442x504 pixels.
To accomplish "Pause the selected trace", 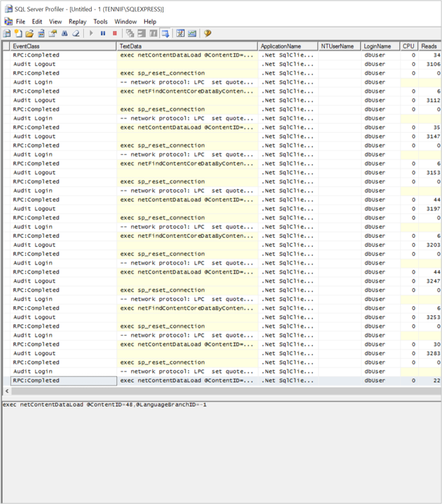I will coord(103,33).
